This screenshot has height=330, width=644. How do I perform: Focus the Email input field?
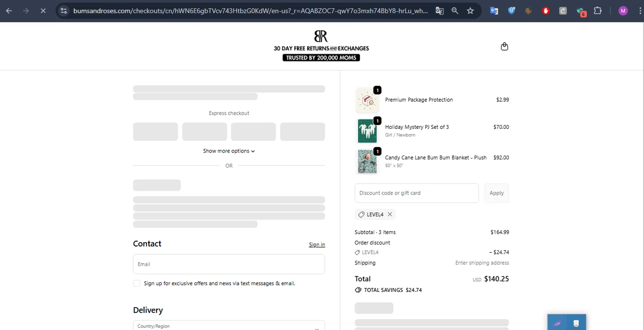229,264
